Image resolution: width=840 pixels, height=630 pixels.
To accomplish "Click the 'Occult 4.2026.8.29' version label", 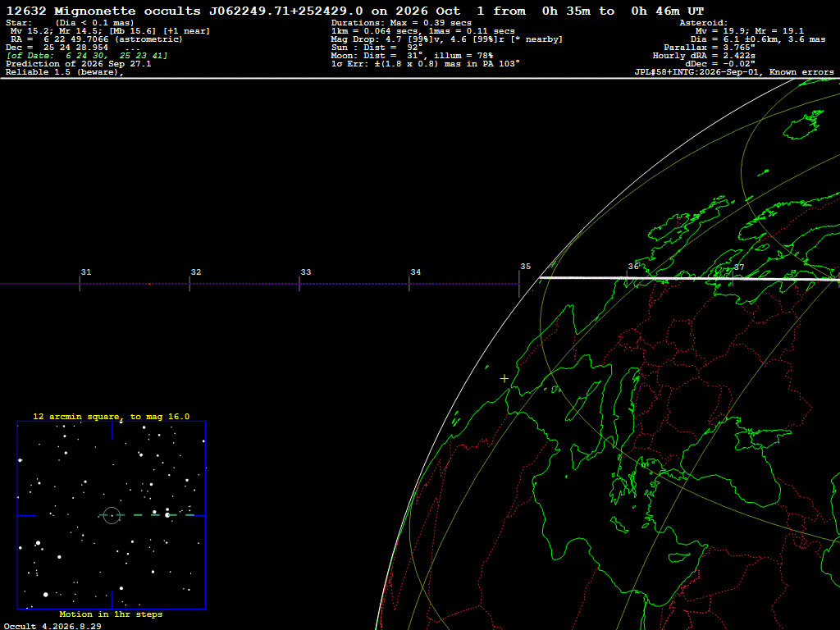I will tap(52, 626).
